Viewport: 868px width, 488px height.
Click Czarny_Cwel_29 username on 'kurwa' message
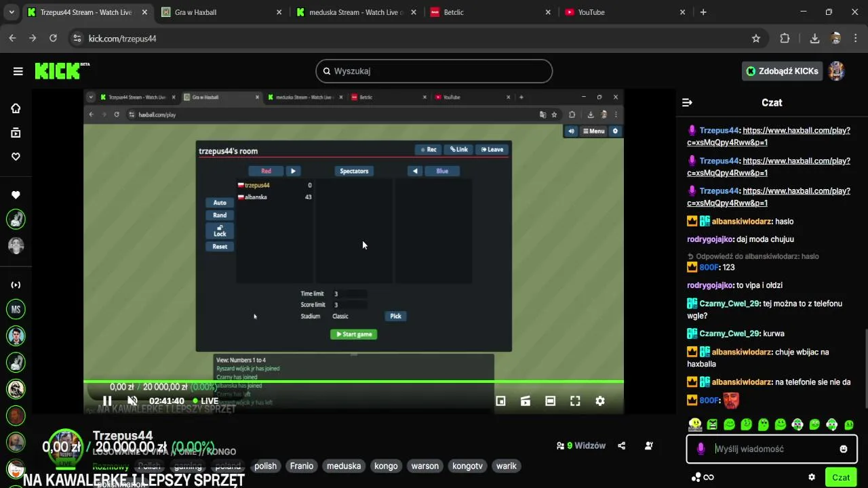pyautogui.click(x=729, y=333)
